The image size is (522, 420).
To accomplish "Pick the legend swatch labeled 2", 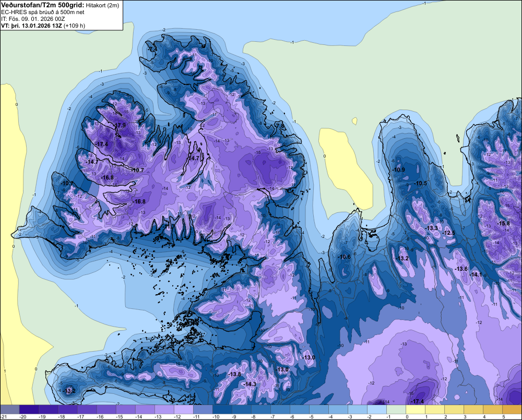I will click(454, 409).
